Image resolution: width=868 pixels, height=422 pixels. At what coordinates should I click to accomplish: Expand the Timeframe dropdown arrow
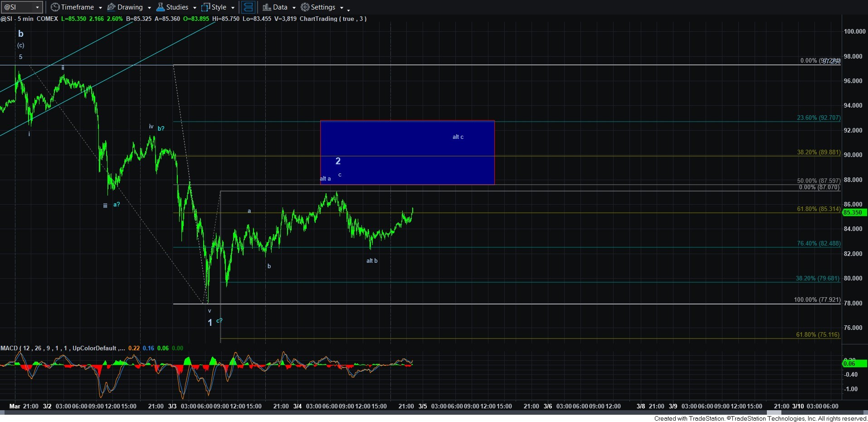coord(100,8)
